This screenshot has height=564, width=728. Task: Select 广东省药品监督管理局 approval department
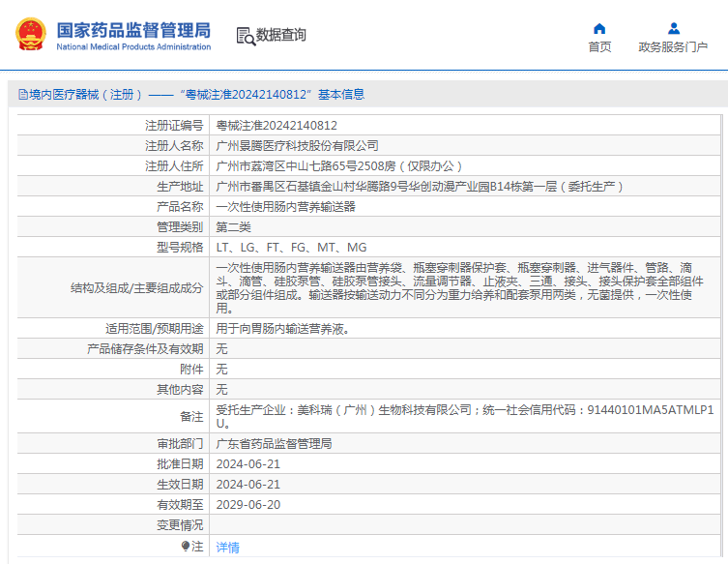coord(274,444)
